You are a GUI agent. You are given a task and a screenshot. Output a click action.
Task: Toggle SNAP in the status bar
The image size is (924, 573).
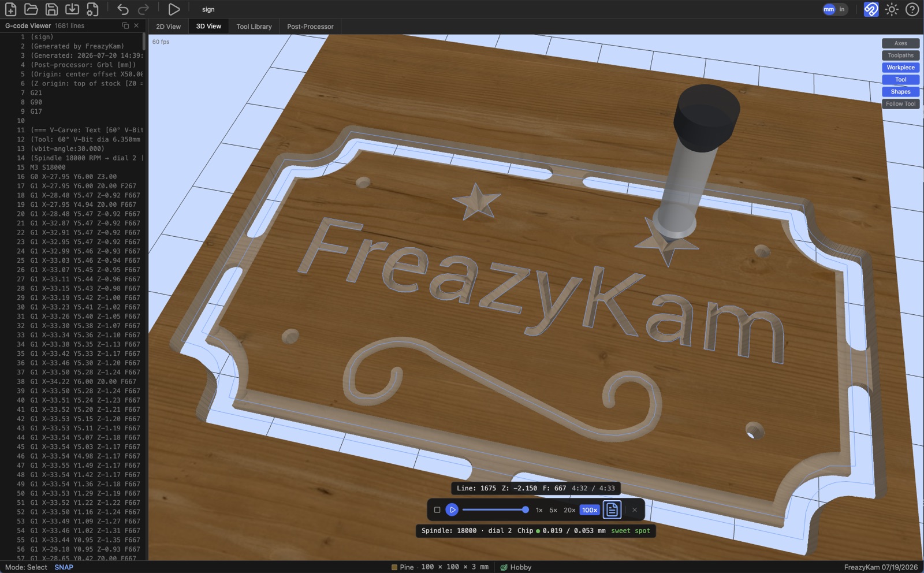pos(64,567)
